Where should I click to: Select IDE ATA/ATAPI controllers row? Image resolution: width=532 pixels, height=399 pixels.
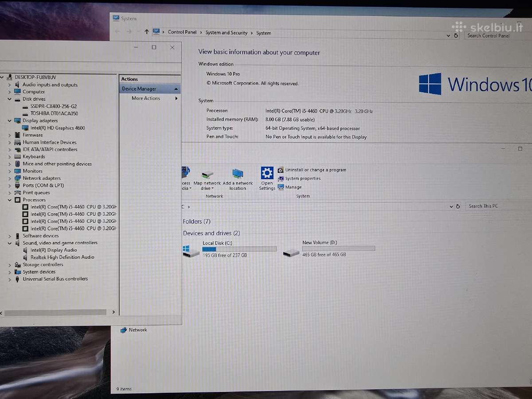click(x=50, y=149)
